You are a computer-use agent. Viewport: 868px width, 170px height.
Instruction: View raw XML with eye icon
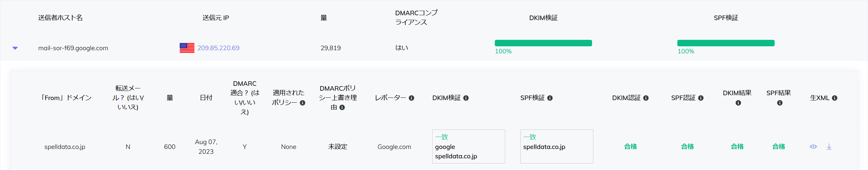813,146
